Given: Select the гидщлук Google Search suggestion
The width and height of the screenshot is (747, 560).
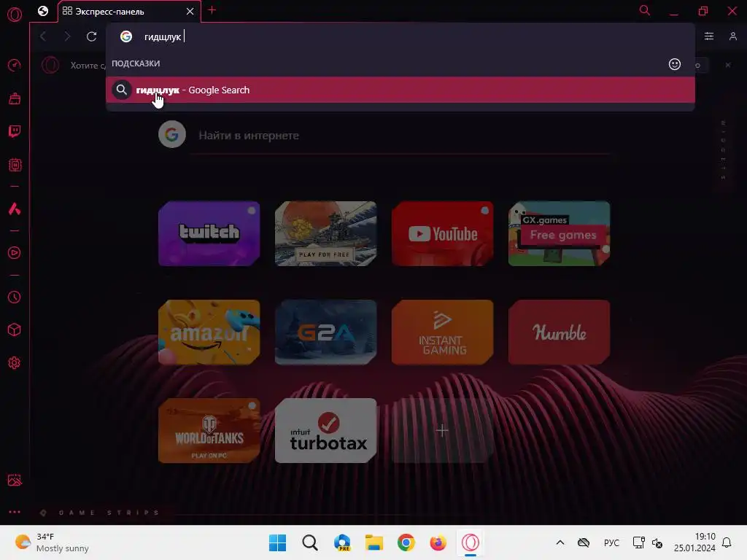Looking at the screenshot, I should point(400,90).
